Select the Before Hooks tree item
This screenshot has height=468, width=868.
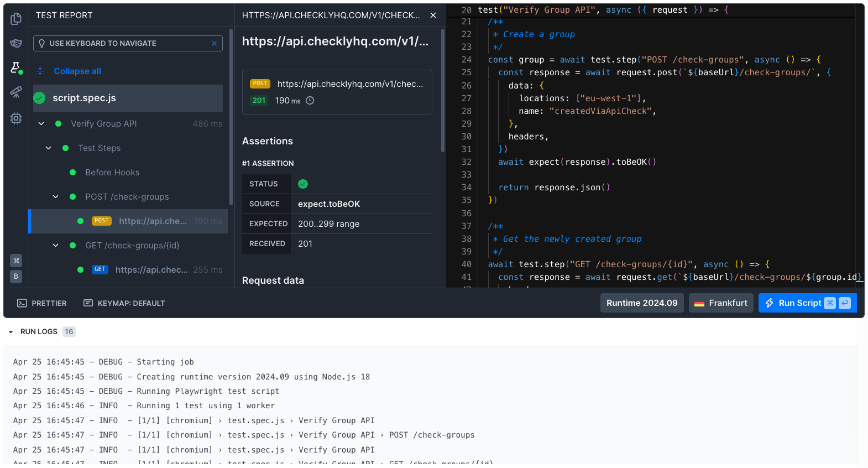[112, 173]
